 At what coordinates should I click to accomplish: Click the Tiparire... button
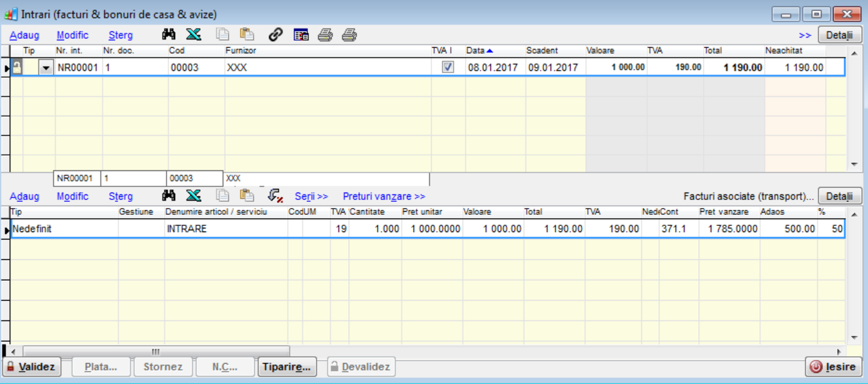[x=286, y=367]
